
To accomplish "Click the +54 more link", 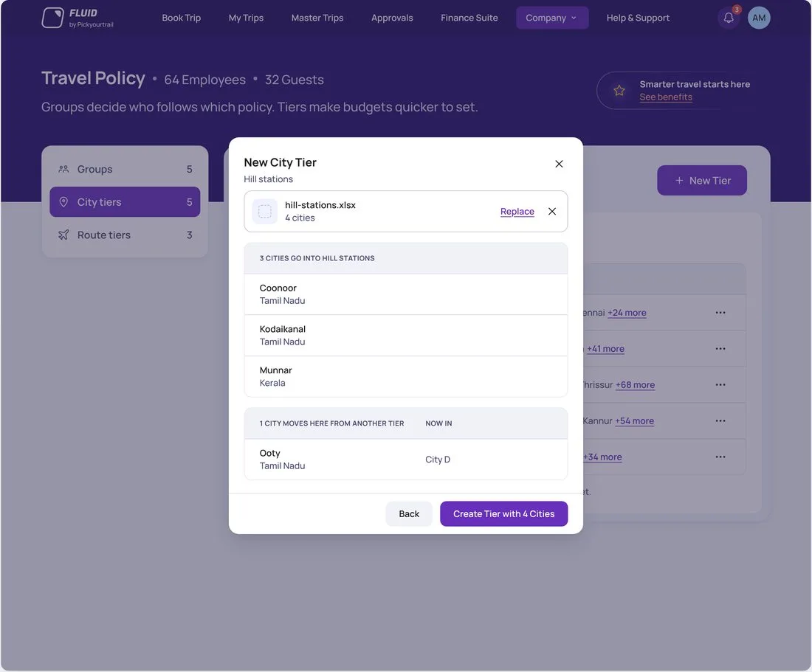I will click(634, 420).
